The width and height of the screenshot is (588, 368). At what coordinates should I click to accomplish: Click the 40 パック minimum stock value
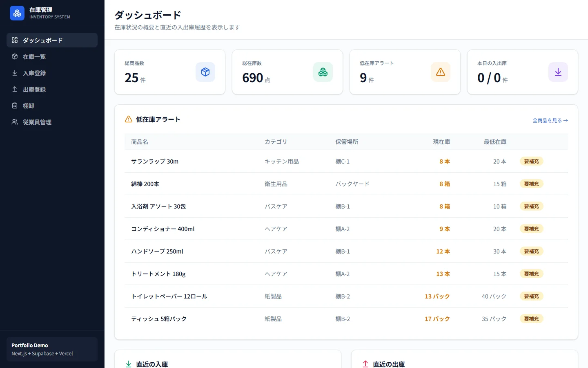pos(494,296)
